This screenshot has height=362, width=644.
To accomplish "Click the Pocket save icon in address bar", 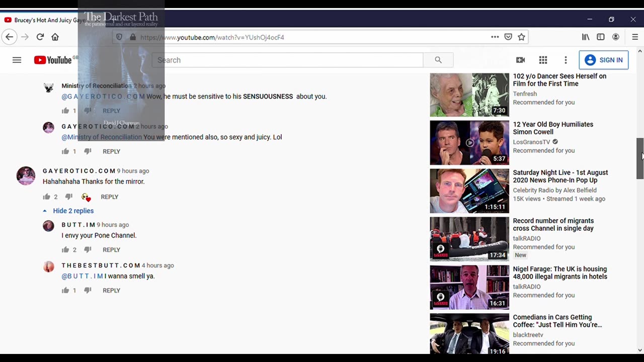I will point(508,37).
